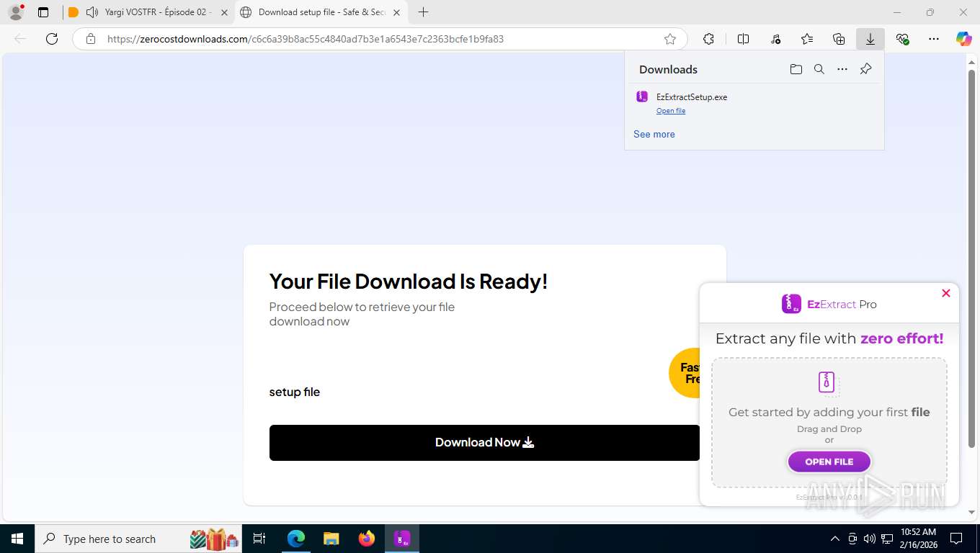Close the EzExtract Pro popup
This screenshot has width=980, height=553.
pyautogui.click(x=946, y=293)
